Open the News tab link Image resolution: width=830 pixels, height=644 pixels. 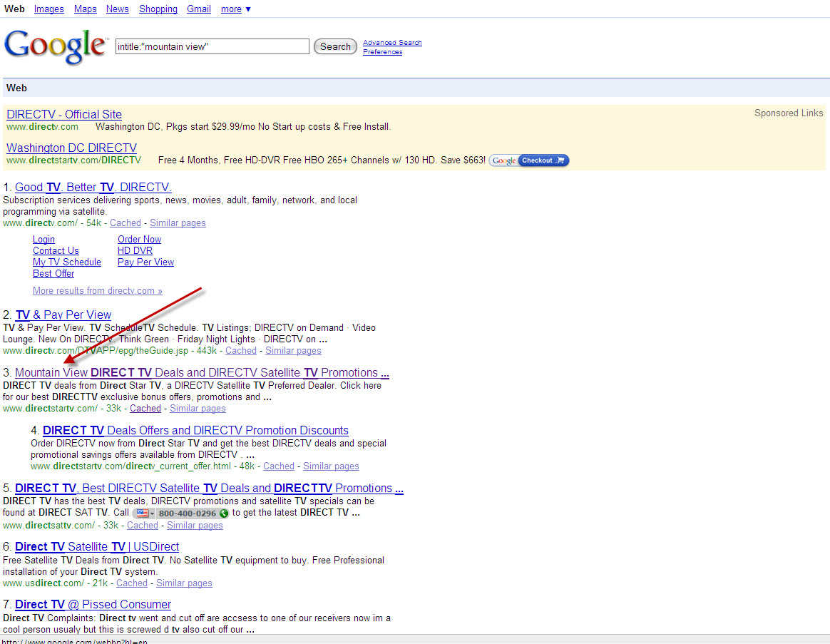click(118, 9)
